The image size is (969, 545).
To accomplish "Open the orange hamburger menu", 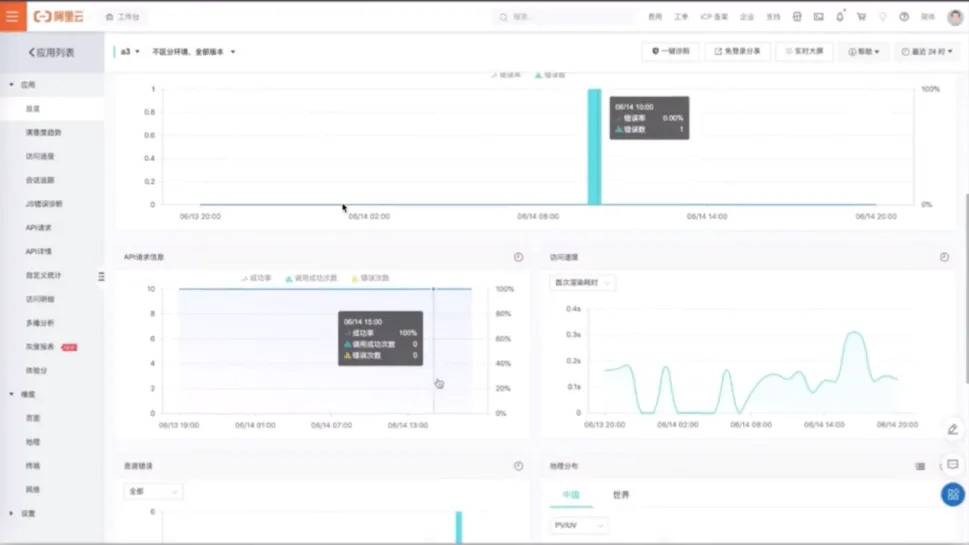I will click(12, 16).
